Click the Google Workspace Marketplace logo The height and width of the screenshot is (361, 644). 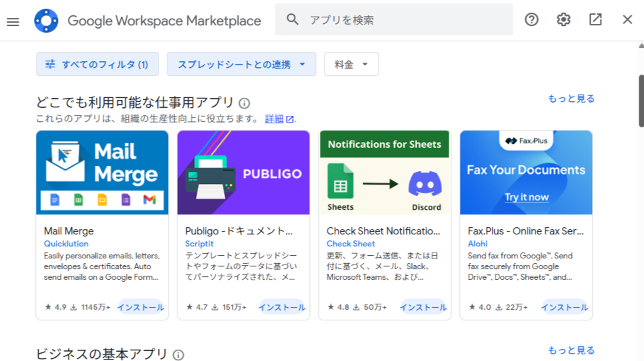(x=46, y=21)
